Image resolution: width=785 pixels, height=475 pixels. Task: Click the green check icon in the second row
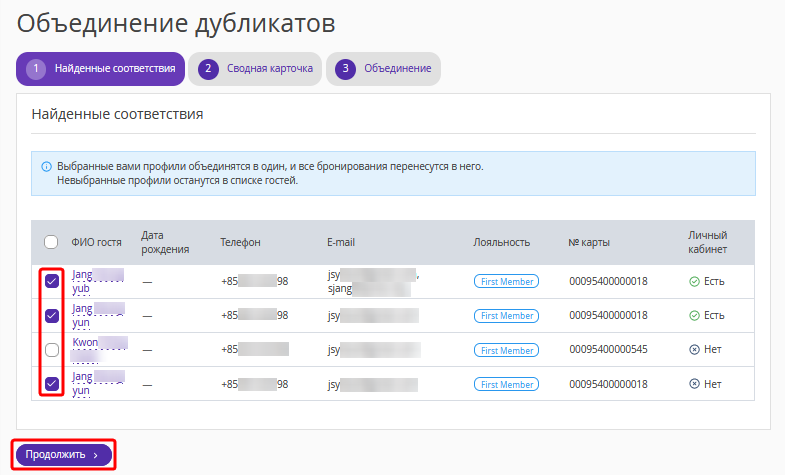coord(694,316)
